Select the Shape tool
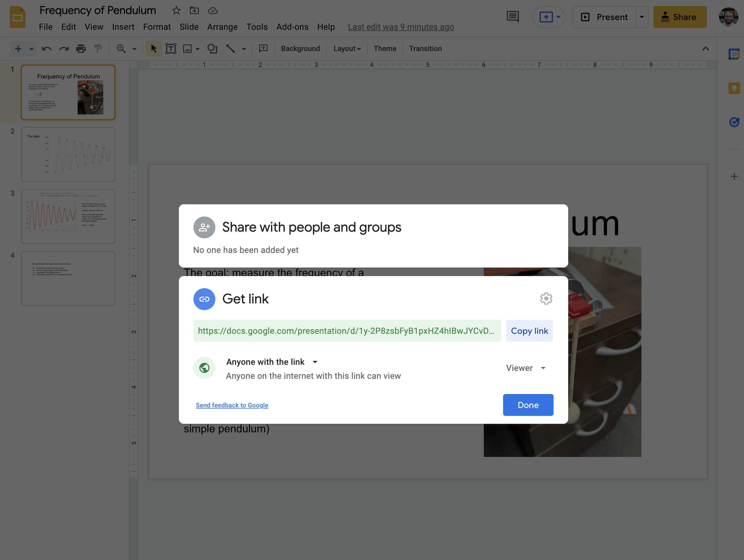 pyautogui.click(x=212, y=49)
